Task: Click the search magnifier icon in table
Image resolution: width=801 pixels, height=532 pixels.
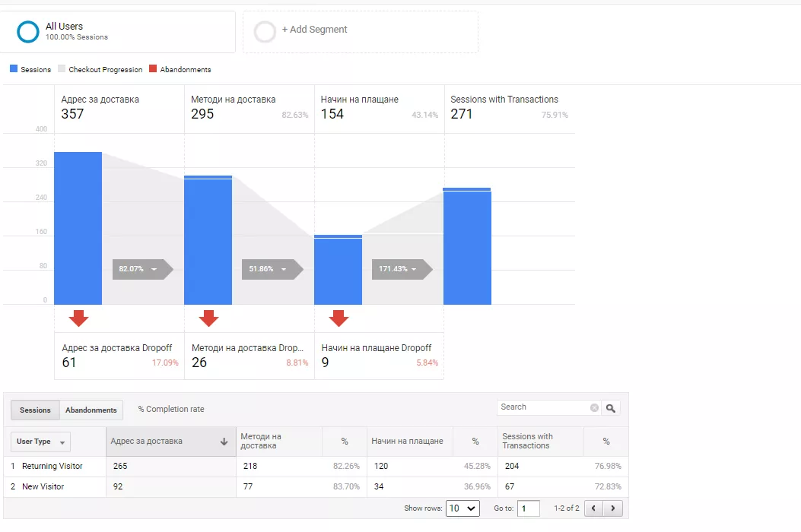Action: pyautogui.click(x=611, y=408)
